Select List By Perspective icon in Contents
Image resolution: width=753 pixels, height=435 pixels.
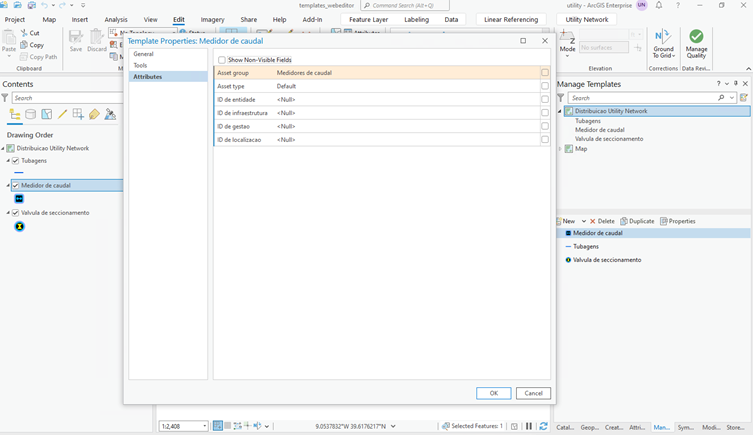click(x=110, y=114)
